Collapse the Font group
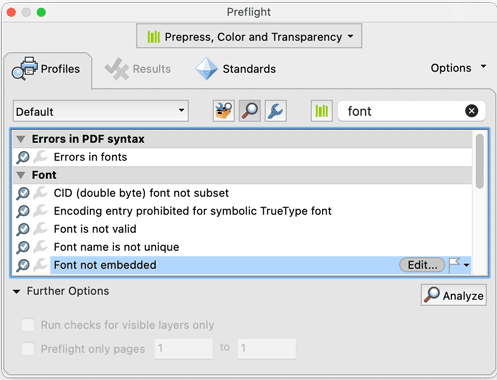 (x=21, y=175)
